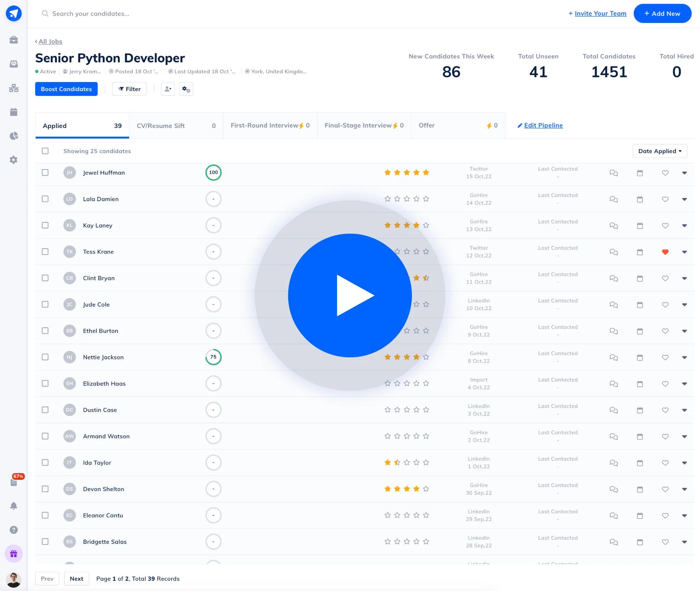Open messages for Devon Shelton
Image resolution: width=700 pixels, height=591 pixels.
(x=614, y=489)
